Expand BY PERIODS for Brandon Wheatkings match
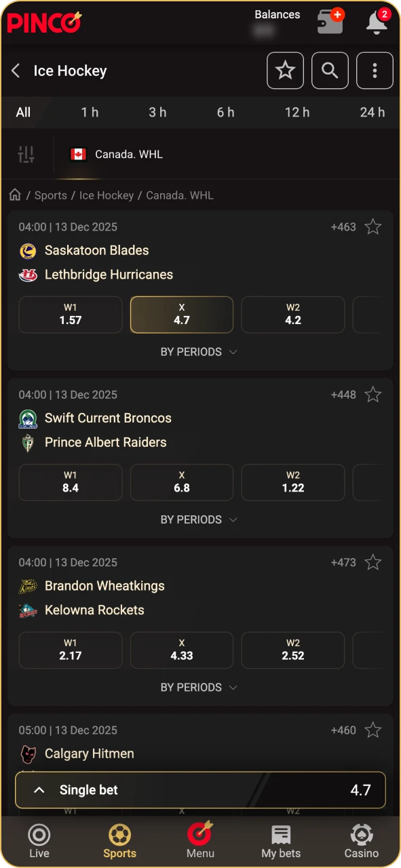The width and height of the screenshot is (401, 868). click(x=199, y=687)
